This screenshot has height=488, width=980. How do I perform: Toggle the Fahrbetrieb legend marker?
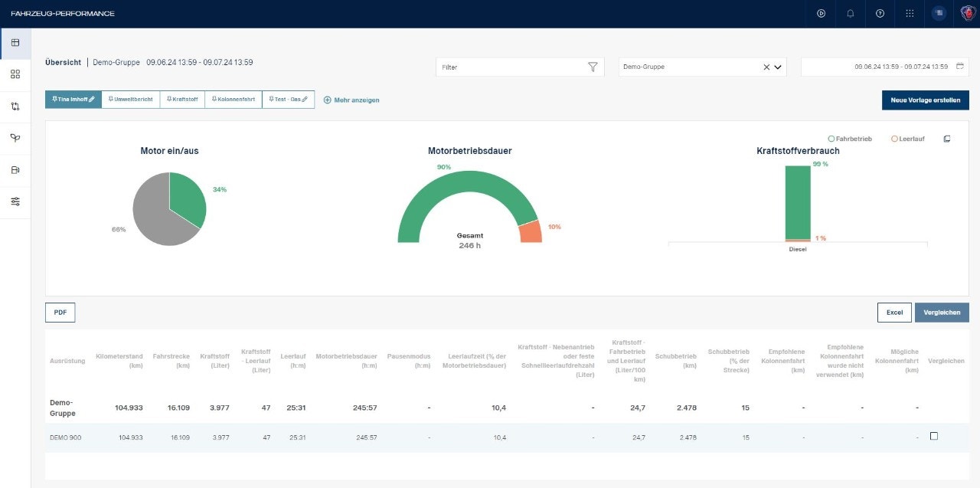pos(831,139)
